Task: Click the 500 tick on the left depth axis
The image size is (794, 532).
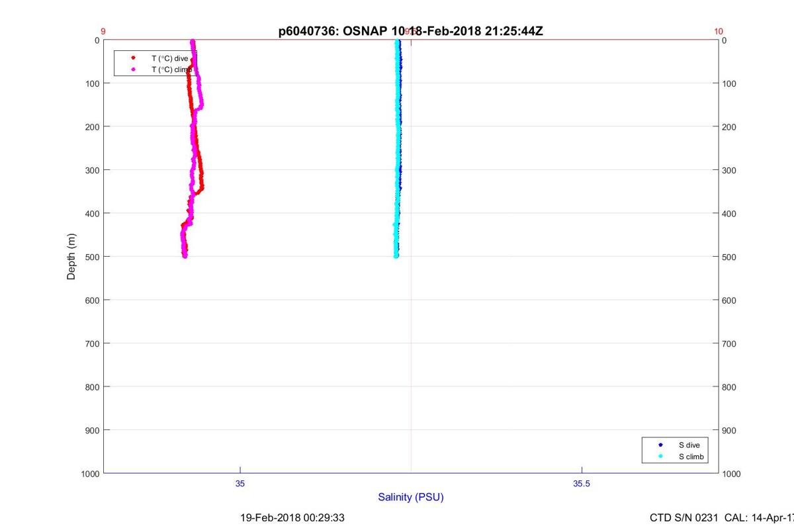Action: (x=91, y=257)
